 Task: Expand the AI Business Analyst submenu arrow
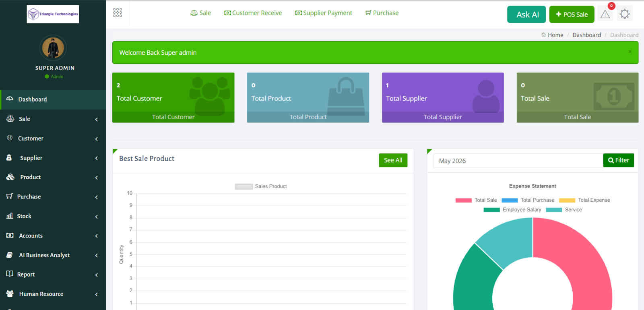pyautogui.click(x=97, y=256)
